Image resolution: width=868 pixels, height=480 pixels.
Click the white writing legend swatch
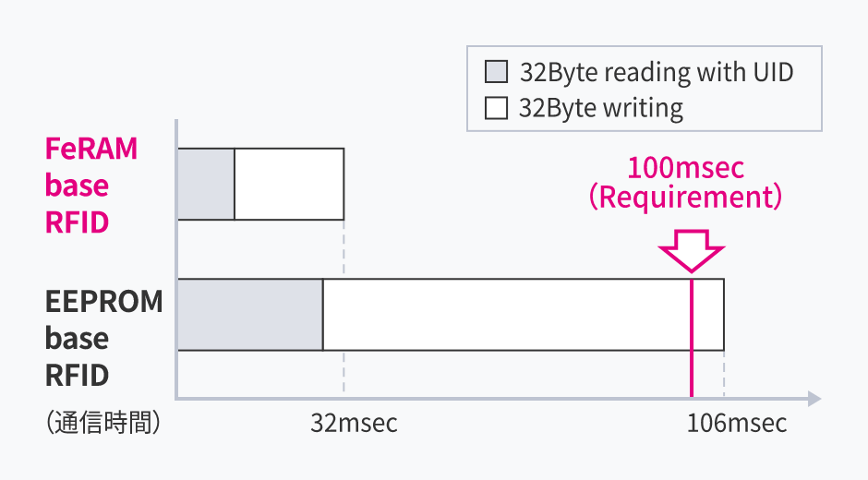point(497,108)
